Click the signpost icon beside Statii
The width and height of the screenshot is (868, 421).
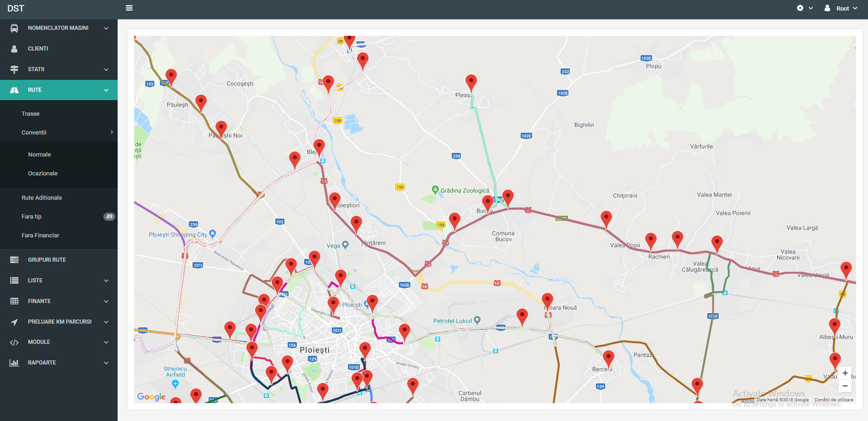[x=14, y=69]
